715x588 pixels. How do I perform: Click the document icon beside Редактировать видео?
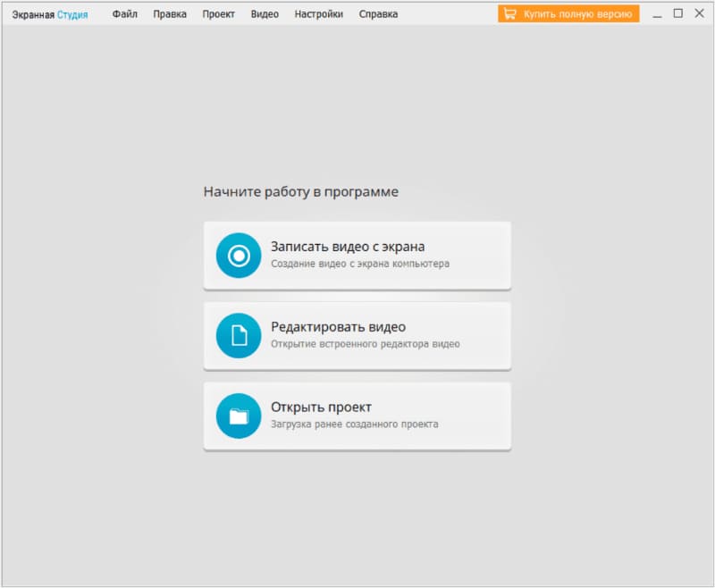[x=239, y=335]
